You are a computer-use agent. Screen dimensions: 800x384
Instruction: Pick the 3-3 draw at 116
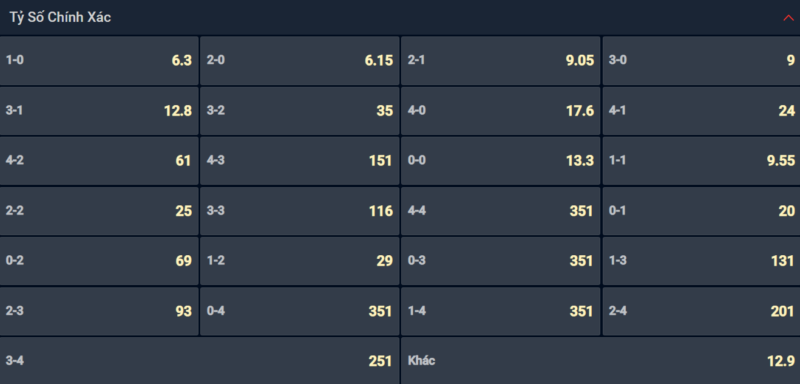click(x=299, y=211)
